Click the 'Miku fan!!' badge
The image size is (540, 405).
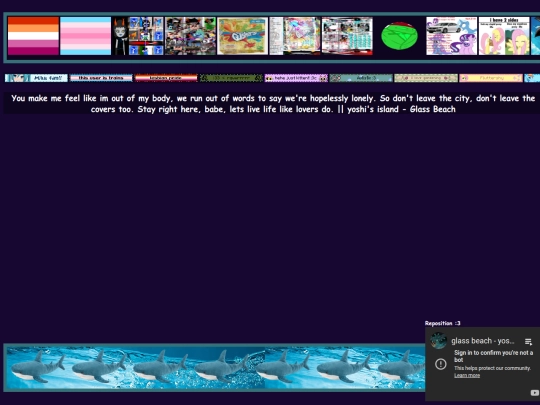36,78
